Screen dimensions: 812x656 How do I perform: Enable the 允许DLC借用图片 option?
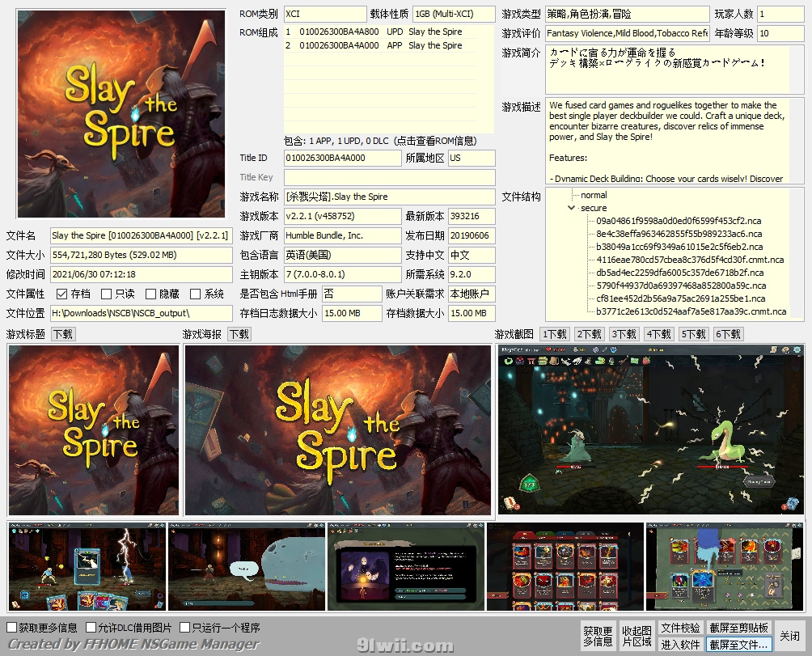click(91, 628)
